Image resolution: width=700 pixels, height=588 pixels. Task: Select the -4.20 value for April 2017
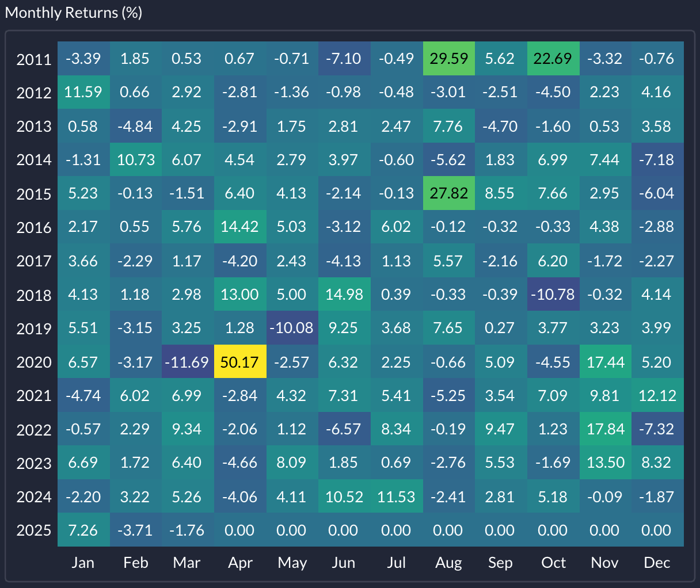pos(239,261)
